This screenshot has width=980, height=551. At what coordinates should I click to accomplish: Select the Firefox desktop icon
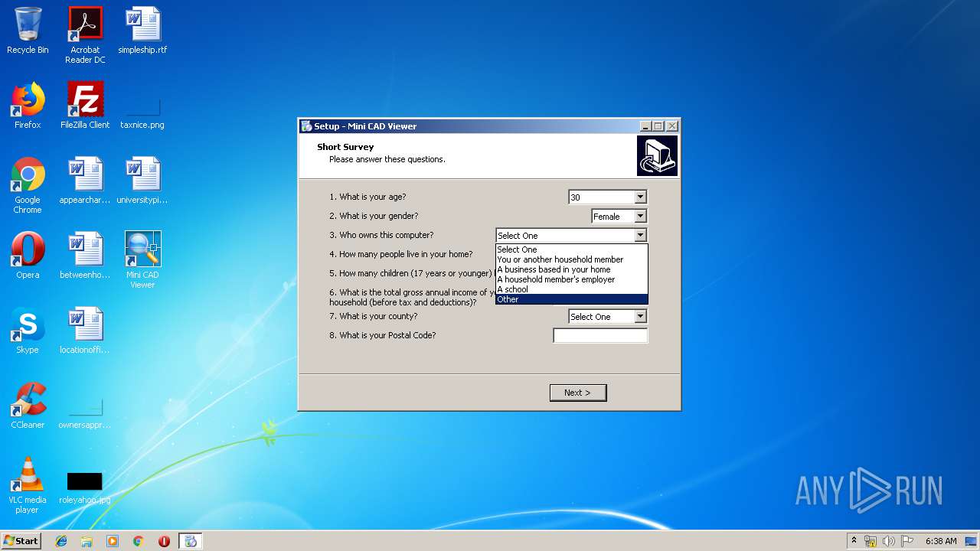click(x=28, y=106)
